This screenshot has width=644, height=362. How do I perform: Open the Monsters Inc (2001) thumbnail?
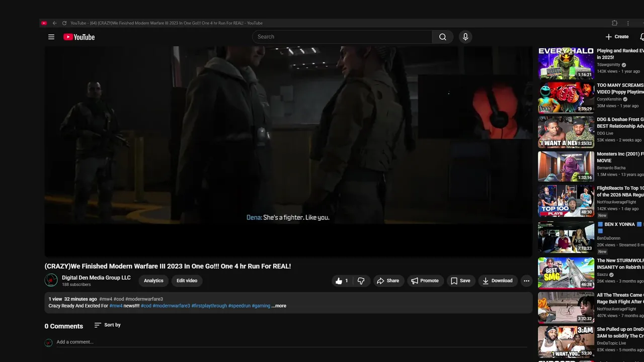(x=566, y=166)
